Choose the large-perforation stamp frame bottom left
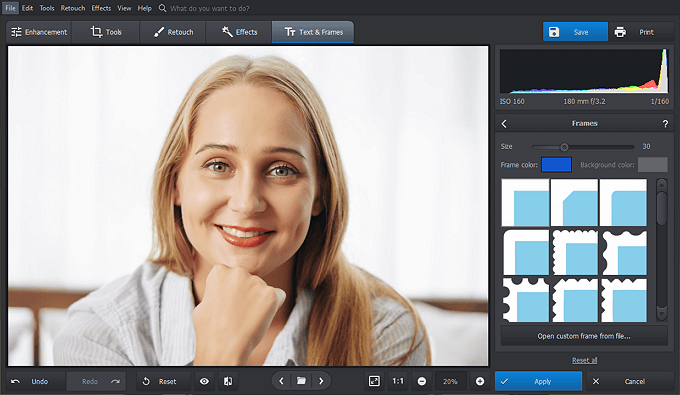The image size is (680, 395). pyautogui.click(x=525, y=300)
